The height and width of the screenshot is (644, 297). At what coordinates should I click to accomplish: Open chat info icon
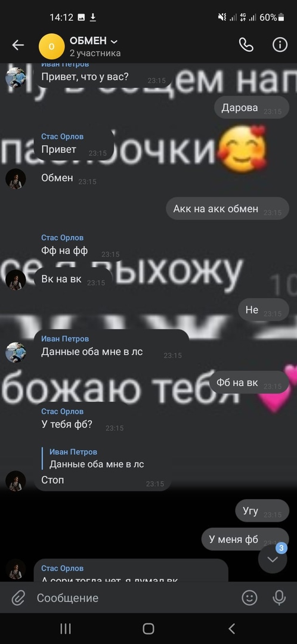(x=280, y=45)
